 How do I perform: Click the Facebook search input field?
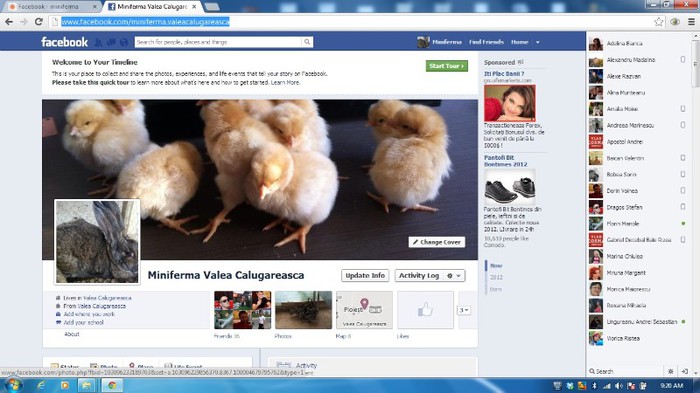[218, 42]
